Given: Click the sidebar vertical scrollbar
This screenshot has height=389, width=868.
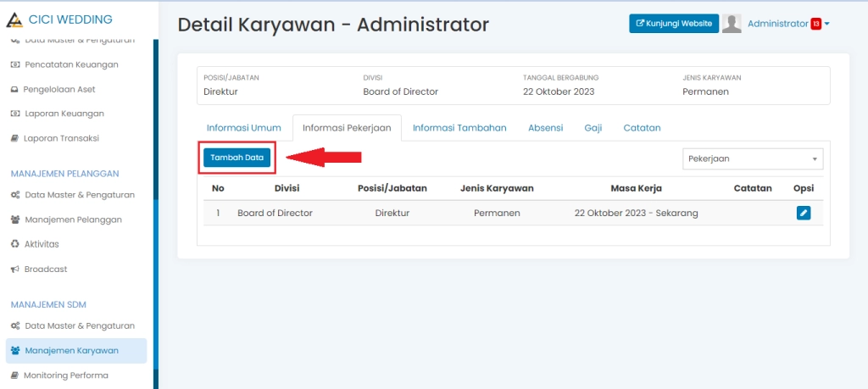Looking at the screenshot, I should tap(156, 212).
